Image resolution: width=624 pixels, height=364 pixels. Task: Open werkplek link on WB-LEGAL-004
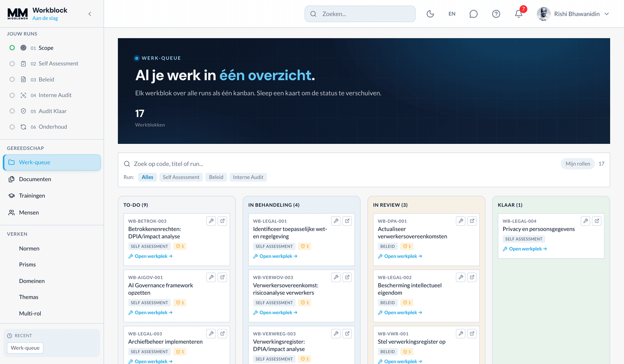[525, 249]
